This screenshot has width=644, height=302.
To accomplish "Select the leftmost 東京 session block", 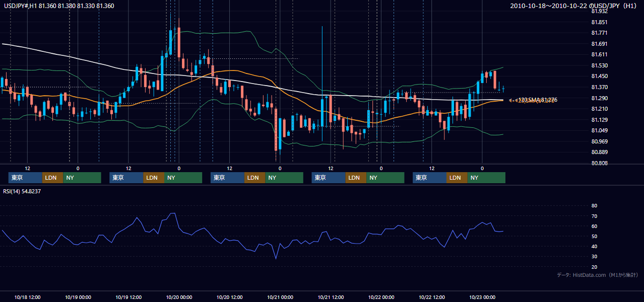I will tap(25, 178).
